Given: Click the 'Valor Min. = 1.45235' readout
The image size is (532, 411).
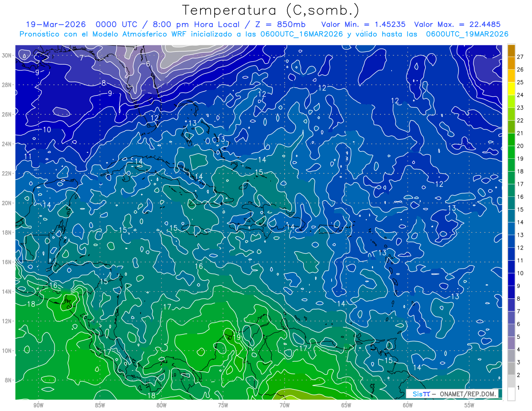Looking at the screenshot, I should [364, 24].
